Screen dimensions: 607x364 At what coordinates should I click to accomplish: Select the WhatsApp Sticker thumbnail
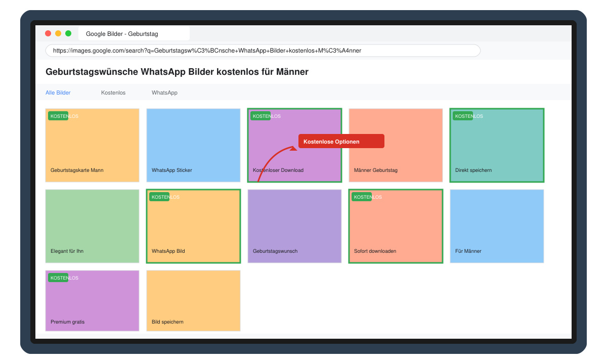[193, 145]
